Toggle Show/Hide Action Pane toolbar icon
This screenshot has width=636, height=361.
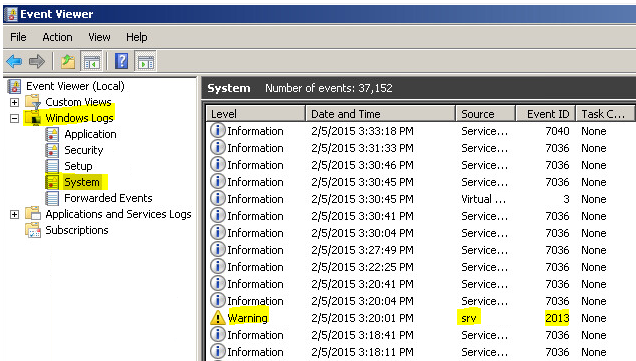pos(146,62)
